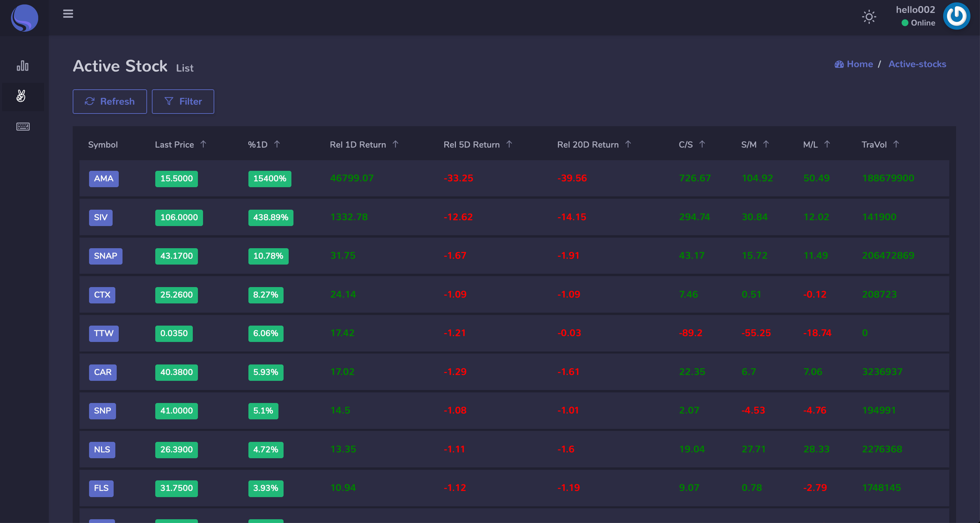The image size is (980, 523).
Task: Go to Home breadcrumb
Action: click(860, 64)
